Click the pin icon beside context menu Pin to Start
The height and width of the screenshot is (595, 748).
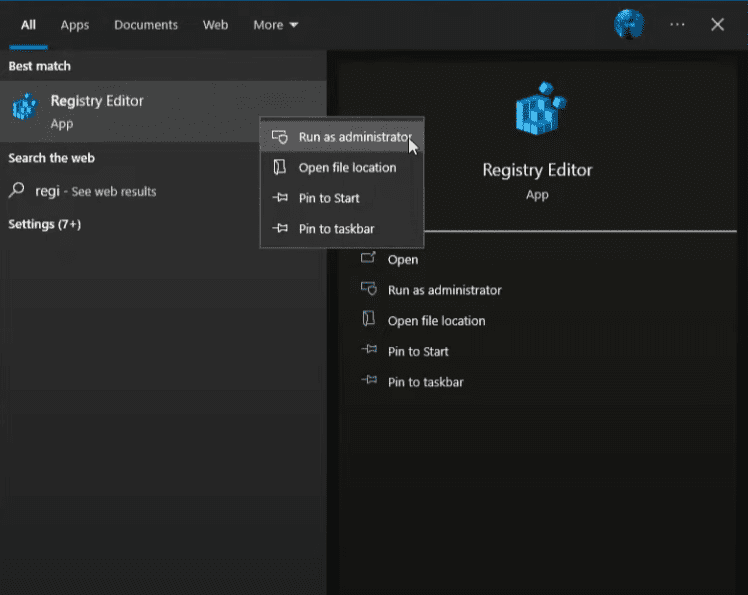click(x=280, y=198)
